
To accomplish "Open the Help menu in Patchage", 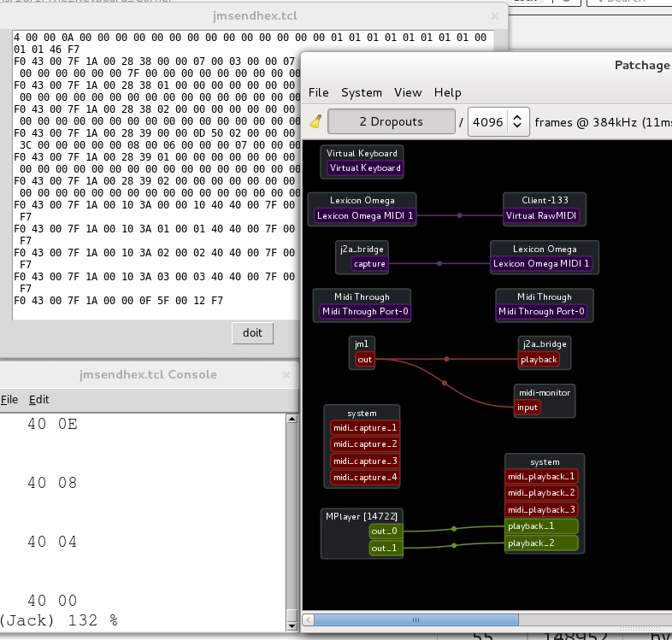I will [x=447, y=92].
